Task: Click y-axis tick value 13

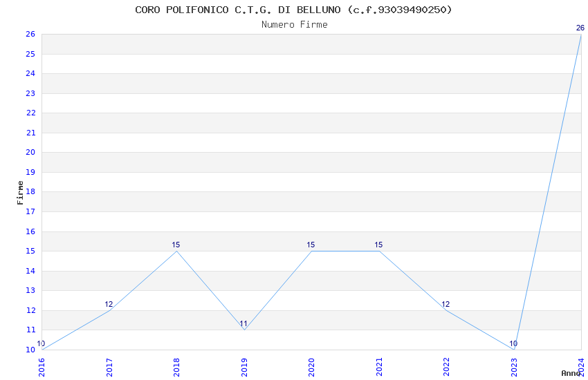Action: click(x=30, y=290)
